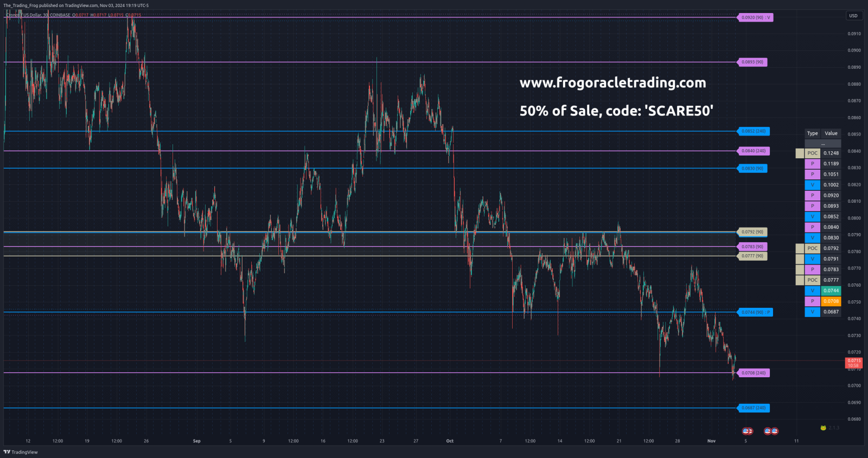Click the tan swatch beside V 0.0791
Viewport: 868px width, 458px height.
click(800, 259)
